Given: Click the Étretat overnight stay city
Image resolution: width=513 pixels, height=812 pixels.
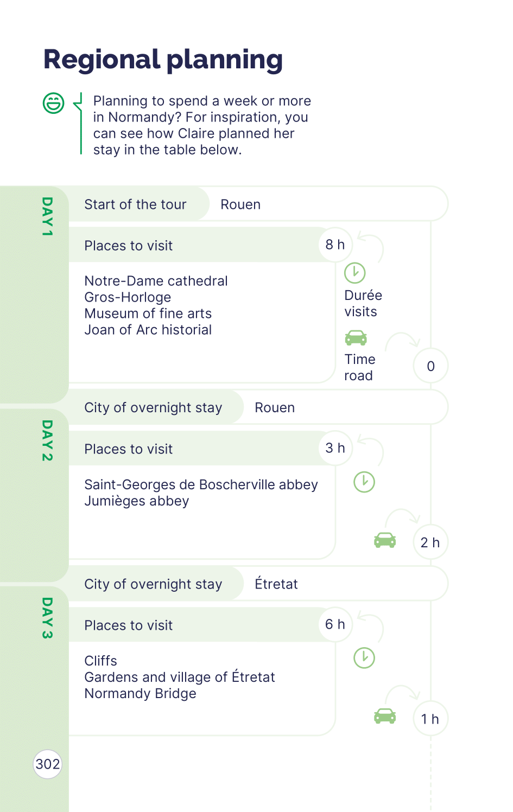Looking at the screenshot, I should pyautogui.click(x=276, y=584).
